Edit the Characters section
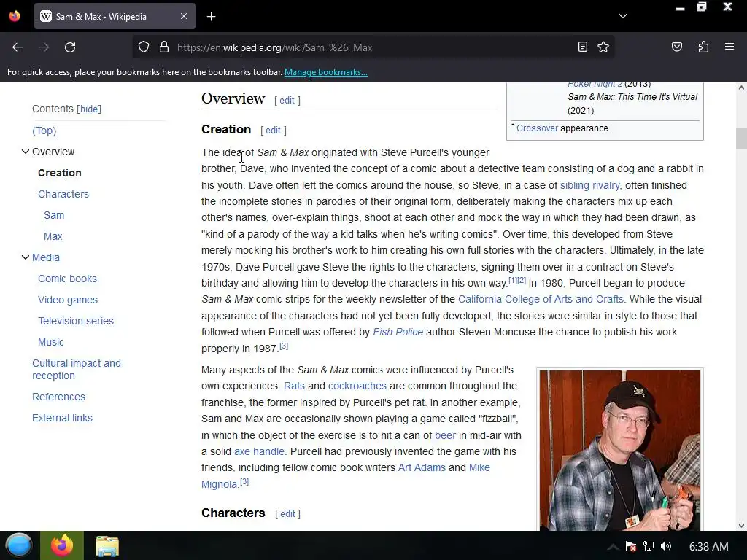The width and height of the screenshot is (747, 560). (x=287, y=514)
